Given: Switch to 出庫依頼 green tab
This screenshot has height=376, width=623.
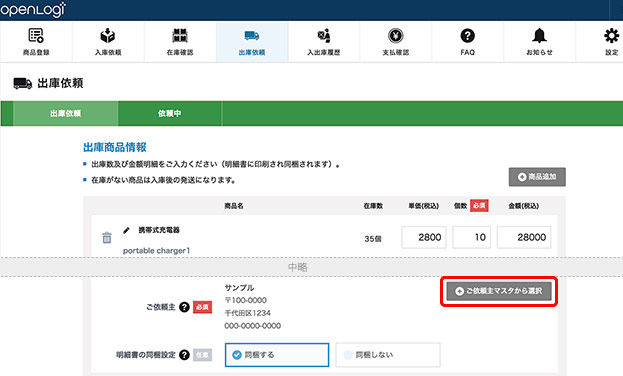Looking at the screenshot, I should [66, 113].
